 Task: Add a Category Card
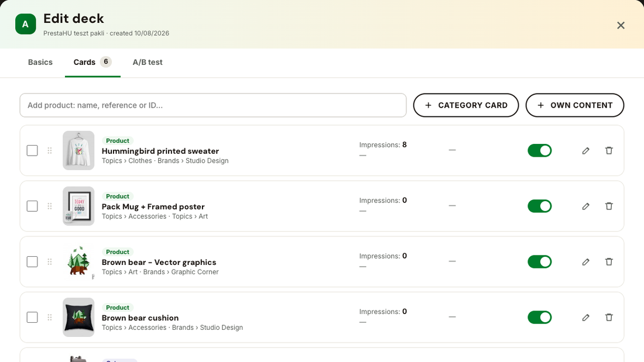pyautogui.click(x=466, y=105)
